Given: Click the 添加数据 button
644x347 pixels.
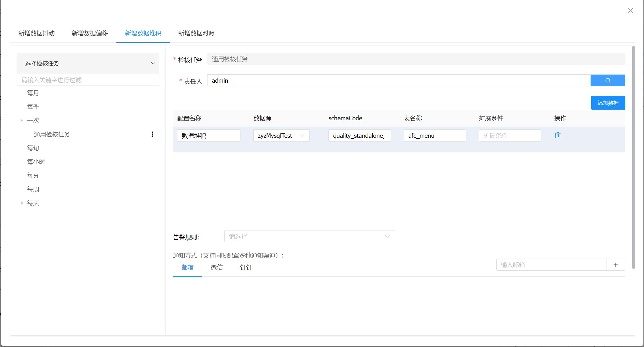Looking at the screenshot, I should 608,103.
